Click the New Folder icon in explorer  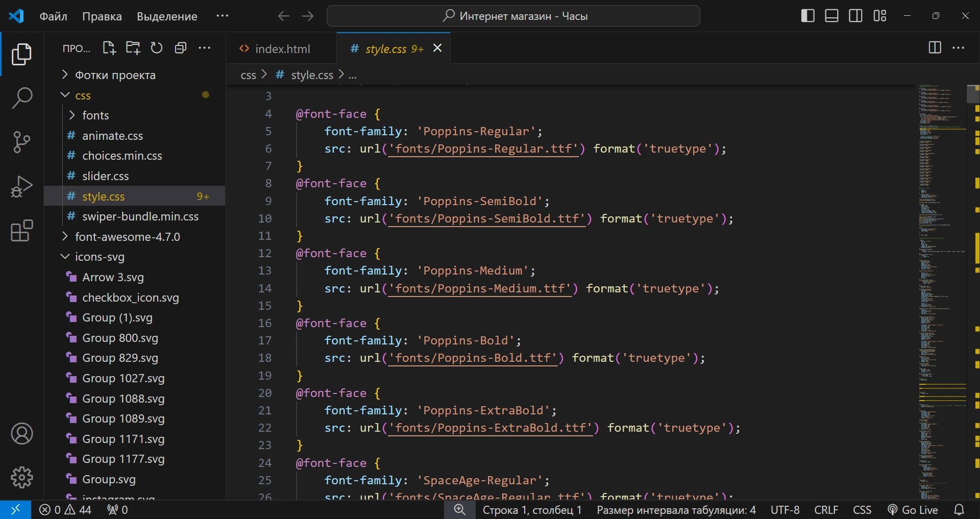pyautogui.click(x=133, y=48)
